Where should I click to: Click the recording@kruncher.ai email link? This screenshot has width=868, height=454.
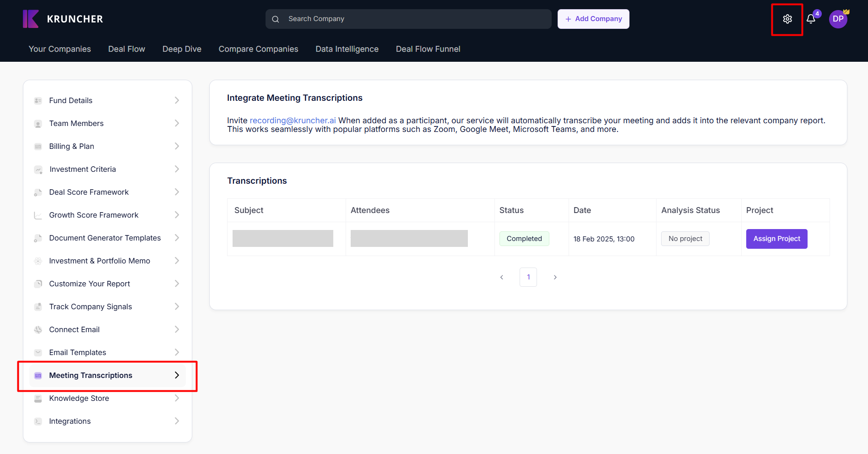point(293,120)
